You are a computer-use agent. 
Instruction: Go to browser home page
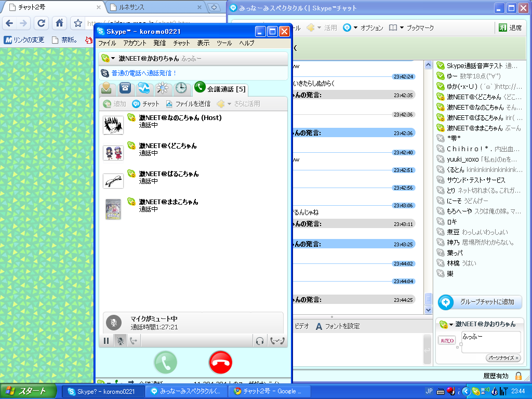click(59, 23)
